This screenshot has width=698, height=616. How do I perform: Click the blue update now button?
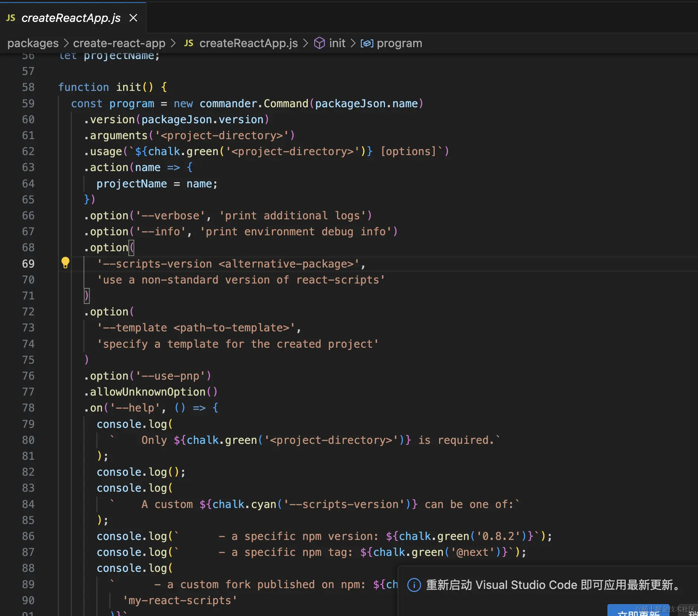tap(638, 611)
